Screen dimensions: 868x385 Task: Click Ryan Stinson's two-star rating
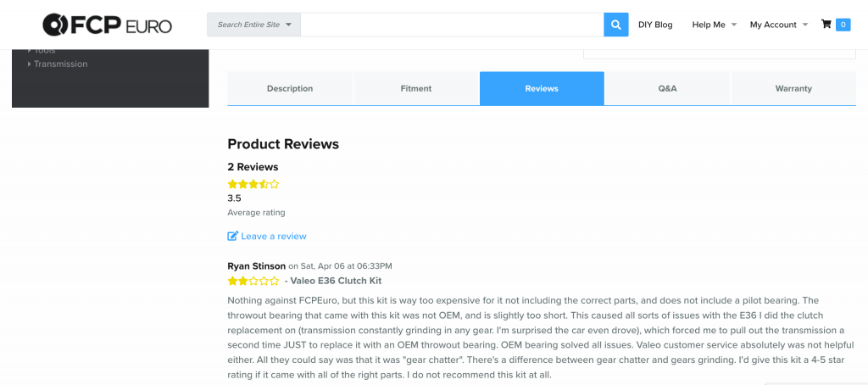coord(253,281)
